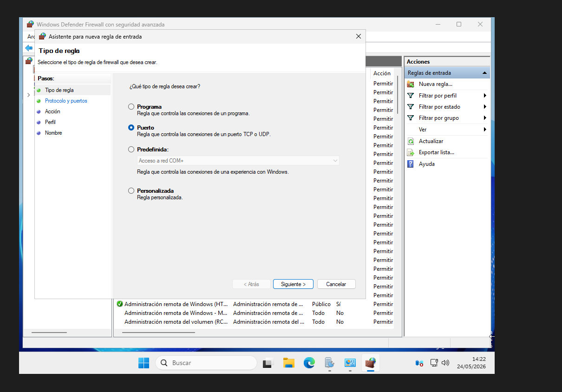Expand the Ver submenu arrow in Acciones
Image resolution: width=562 pixels, height=392 pixels.
click(485, 130)
